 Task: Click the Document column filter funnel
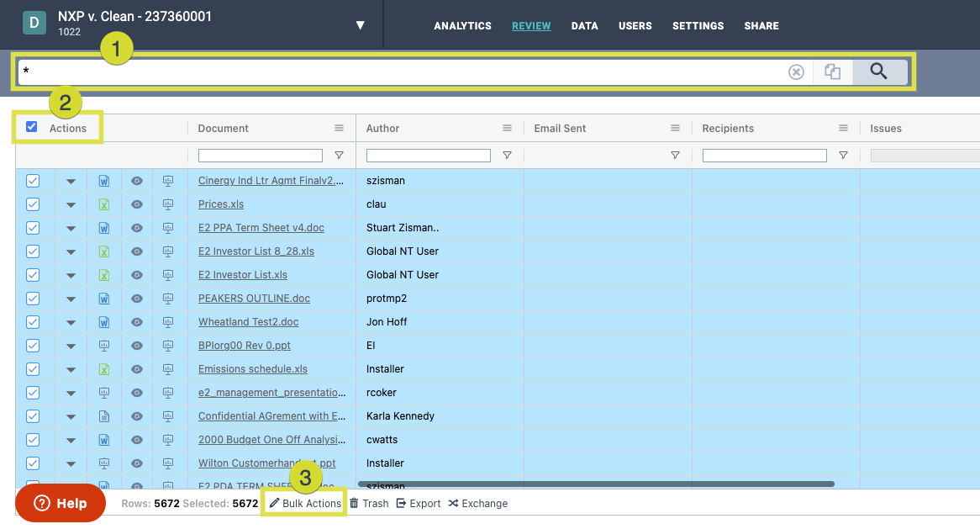tap(339, 155)
